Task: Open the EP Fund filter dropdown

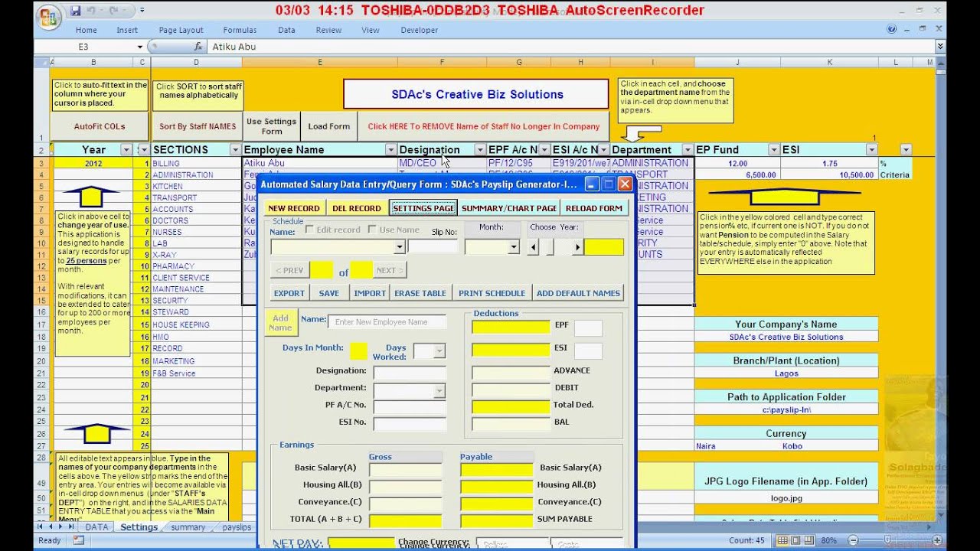Action: [773, 150]
